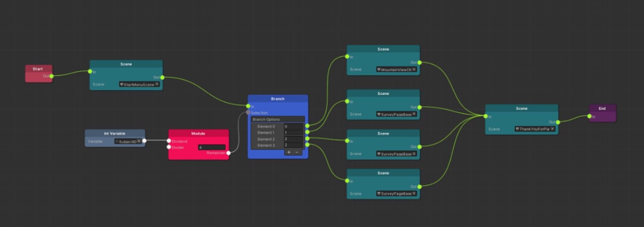Add a branch option with the plus button
644x227 pixels.
(289, 152)
